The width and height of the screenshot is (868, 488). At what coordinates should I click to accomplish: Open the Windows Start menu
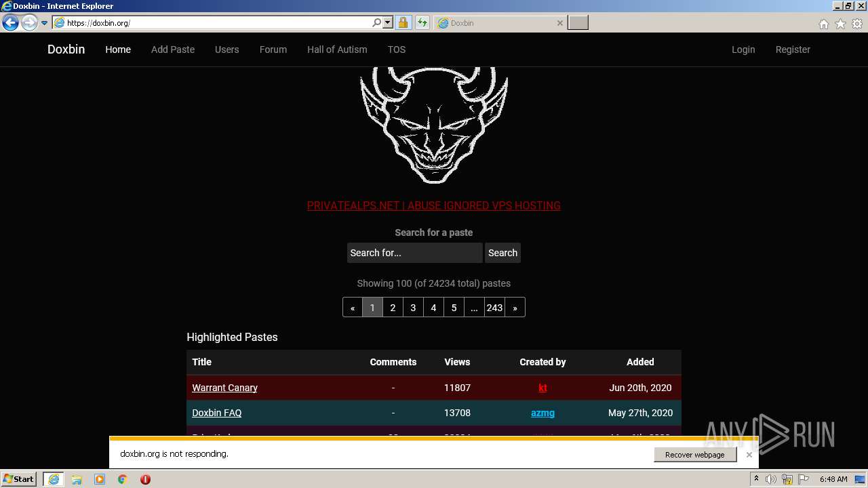point(19,479)
